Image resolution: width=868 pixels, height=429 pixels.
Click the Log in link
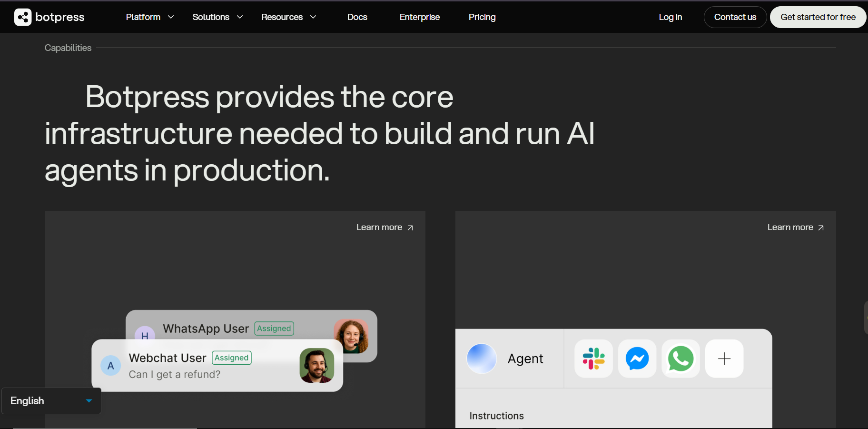[671, 17]
